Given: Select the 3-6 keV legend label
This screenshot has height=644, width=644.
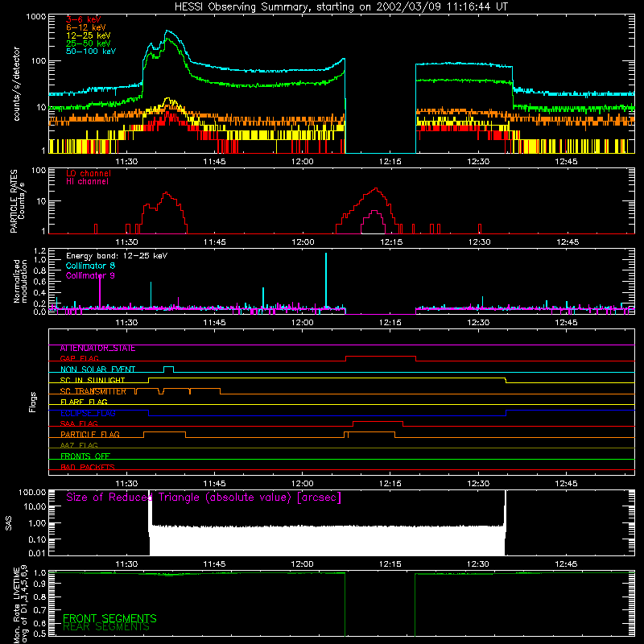Looking at the screenshot, I should pos(84,19).
